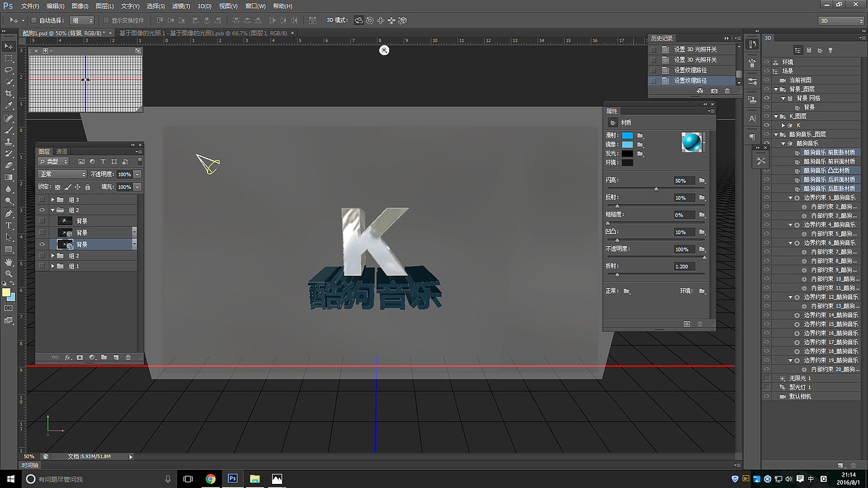Click the slide 3D object mode icon
The width and height of the screenshot is (868, 488).
(391, 20)
